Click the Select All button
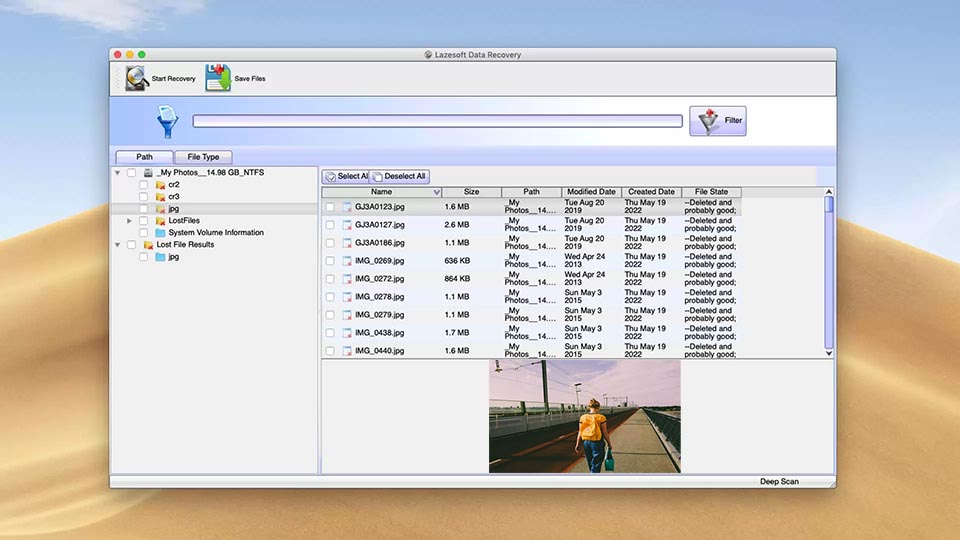960x540 pixels. click(x=346, y=176)
